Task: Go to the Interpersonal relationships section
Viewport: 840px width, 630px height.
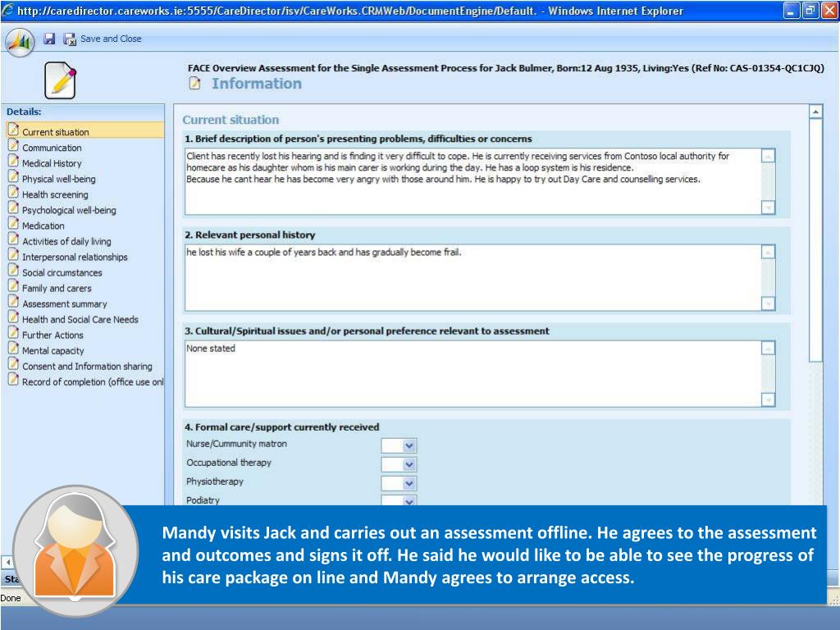Action: (x=75, y=257)
